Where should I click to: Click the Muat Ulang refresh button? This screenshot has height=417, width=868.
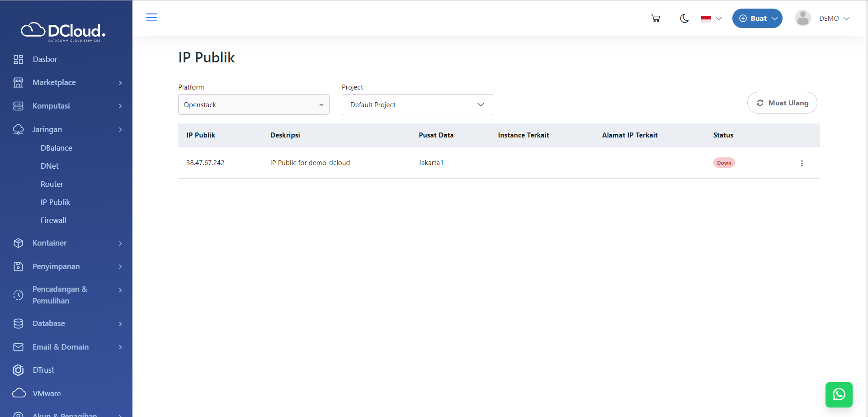783,103
